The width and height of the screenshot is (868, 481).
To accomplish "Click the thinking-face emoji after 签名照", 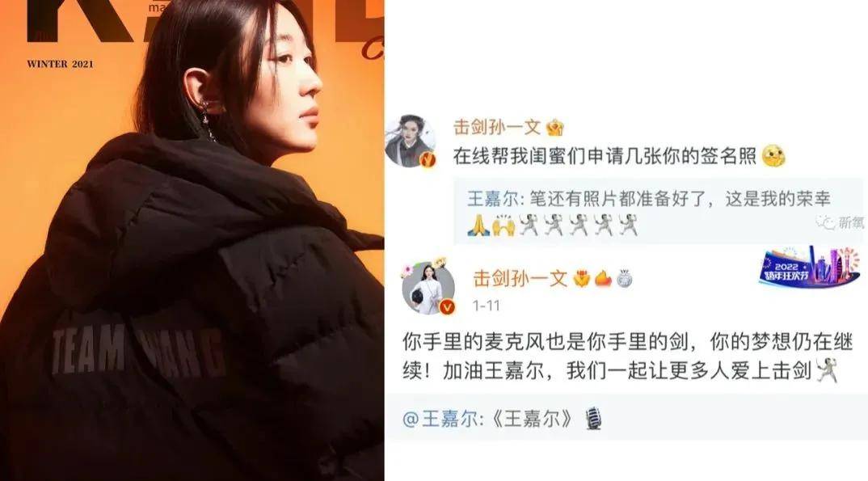I will [x=774, y=157].
